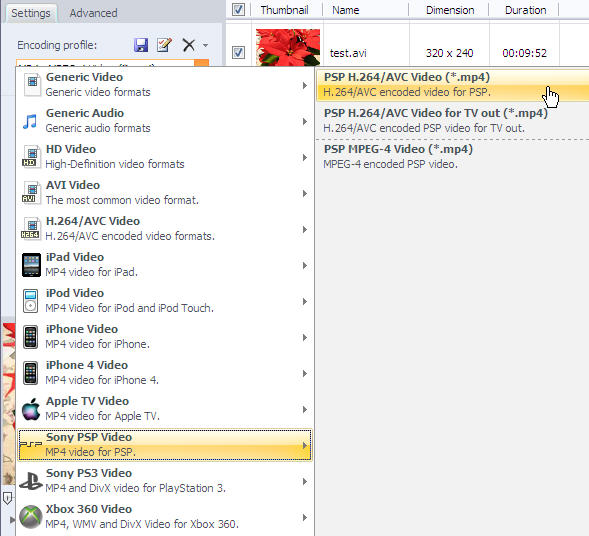589x536 pixels.
Task: Expand the iPod Video submenu arrow
Action: coord(305,302)
